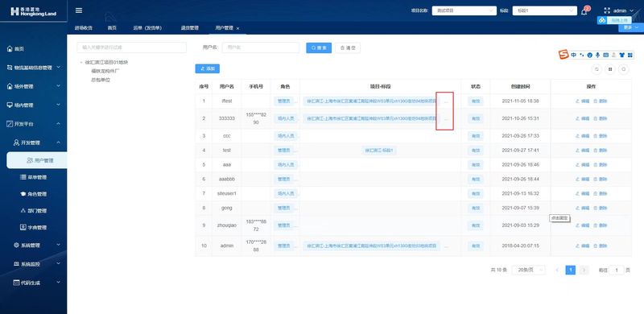
Task: Select 用户管理 user management in sidebar
Action: [36, 160]
